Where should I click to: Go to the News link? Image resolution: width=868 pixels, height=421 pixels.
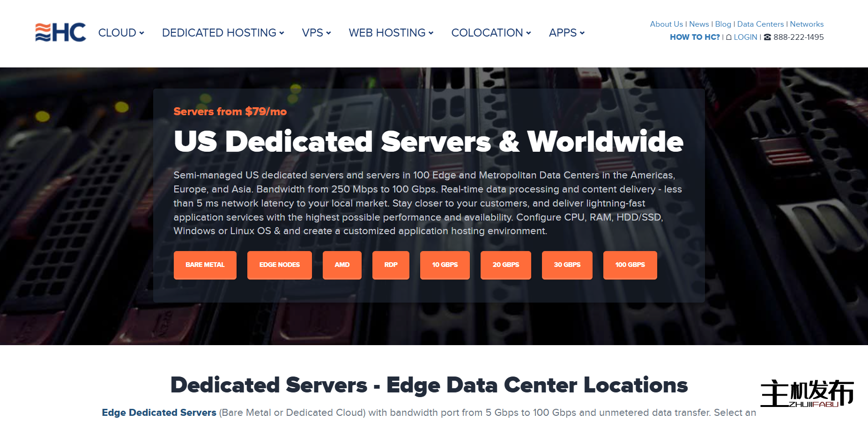[699, 24]
